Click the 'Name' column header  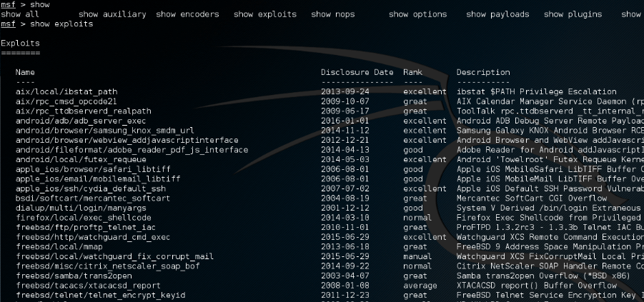pos(25,73)
